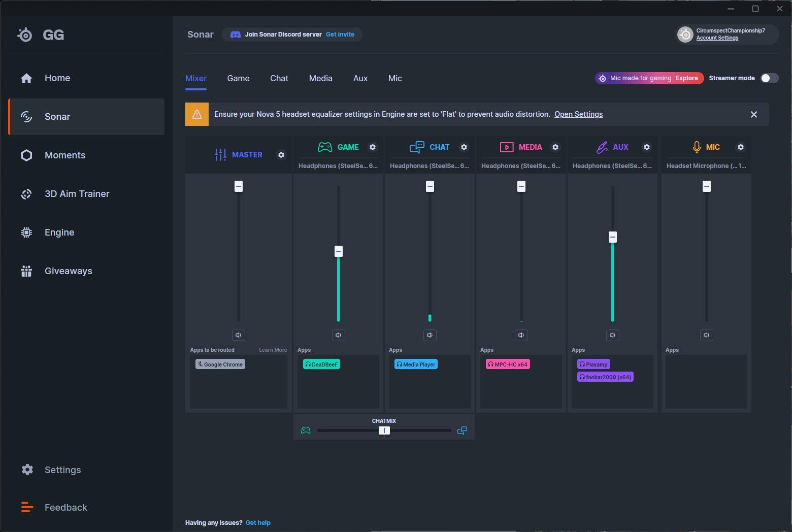The width and height of the screenshot is (792, 532).
Task: Open 3D Aim Trainer from sidebar
Action: (x=77, y=194)
